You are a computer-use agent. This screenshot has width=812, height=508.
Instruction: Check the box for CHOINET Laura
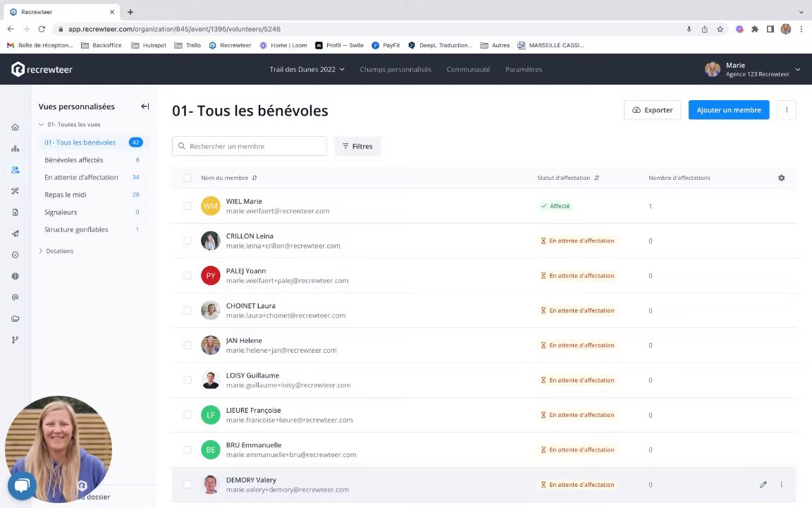point(187,310)
